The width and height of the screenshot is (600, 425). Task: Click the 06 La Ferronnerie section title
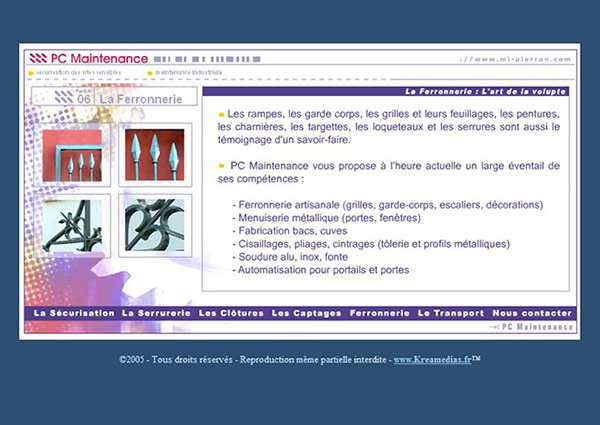[x=115, y=96]
